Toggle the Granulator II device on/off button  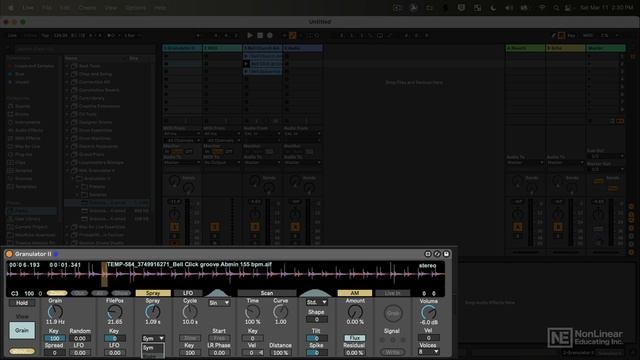coord(9,254)
